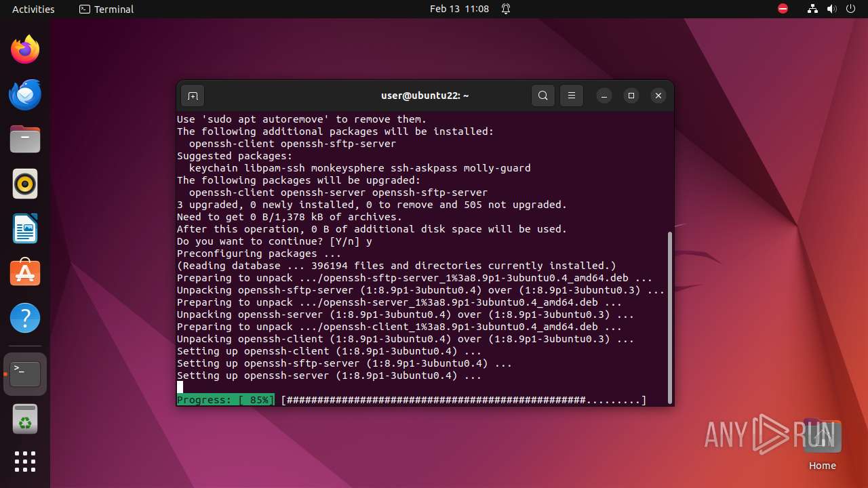Minimize the terminal window

[x=604, y=96]
